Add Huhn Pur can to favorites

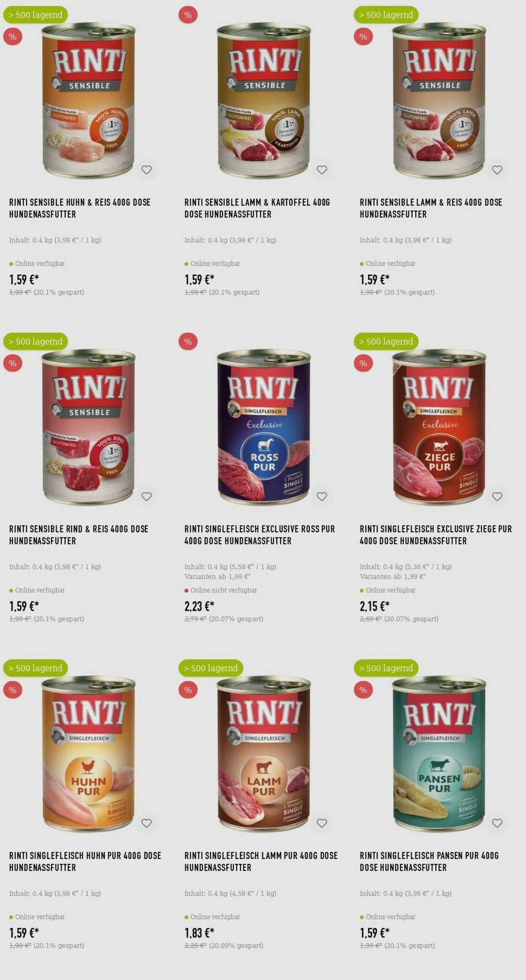pyautogui.click(x=146, y=823)
